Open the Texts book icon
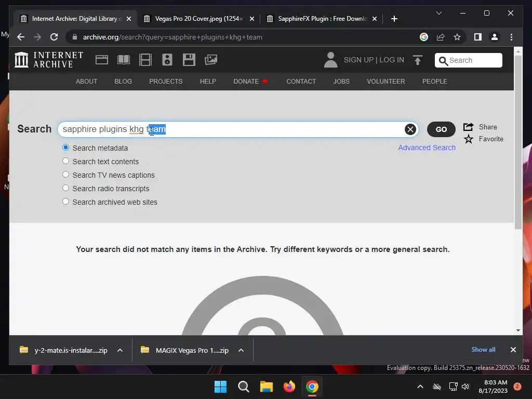The image size is (532, 399). 124,60
